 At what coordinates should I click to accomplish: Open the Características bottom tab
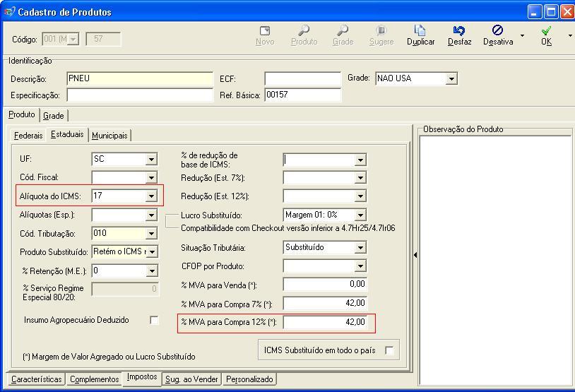(37, 379)
